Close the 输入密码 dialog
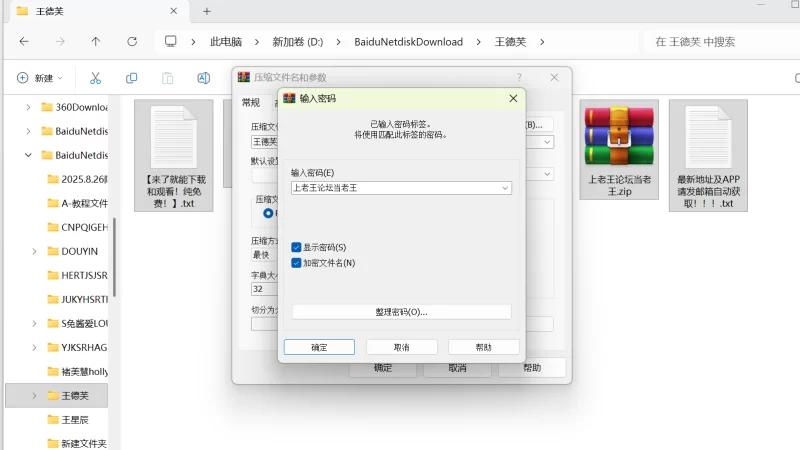This screenshot has width=800, height=450. point(513,98)
